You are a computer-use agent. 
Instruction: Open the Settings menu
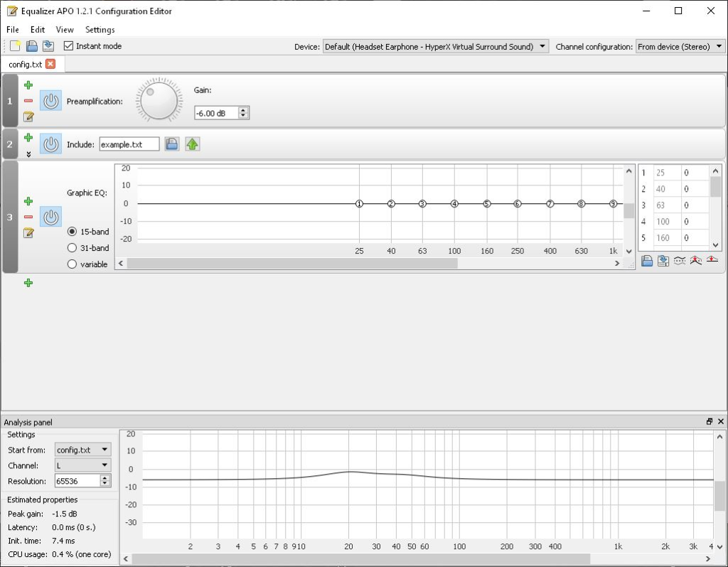[100, 30]
